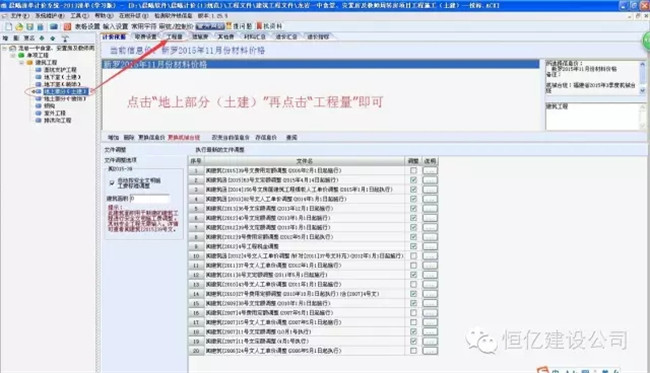Click 增 button above the project tree
650x373 pixels.
[x=5, y=38]
